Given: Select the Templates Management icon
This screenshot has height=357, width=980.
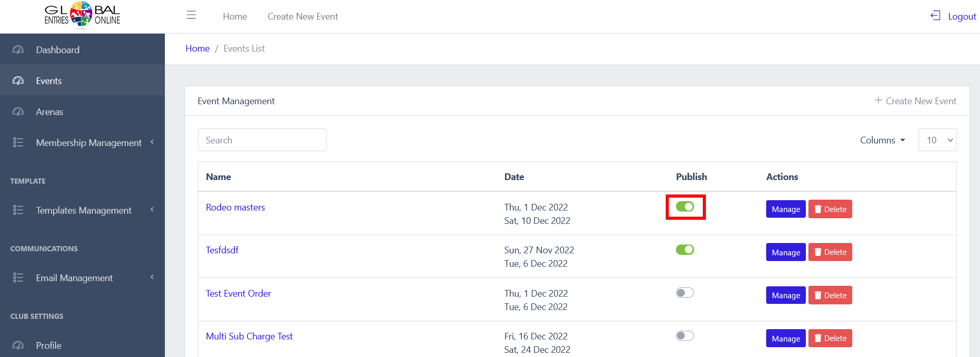Looking at the screenshot, I should point(18,210).
